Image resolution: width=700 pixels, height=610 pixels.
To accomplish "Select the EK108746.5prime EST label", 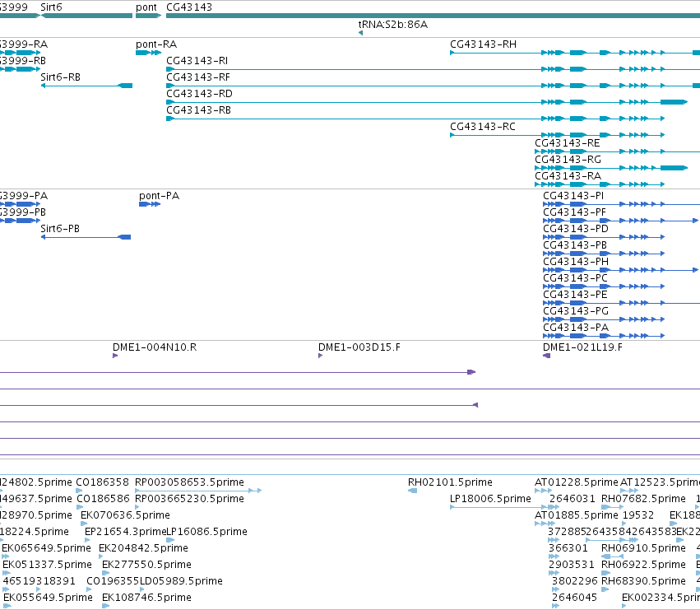I will pos(146,598).
